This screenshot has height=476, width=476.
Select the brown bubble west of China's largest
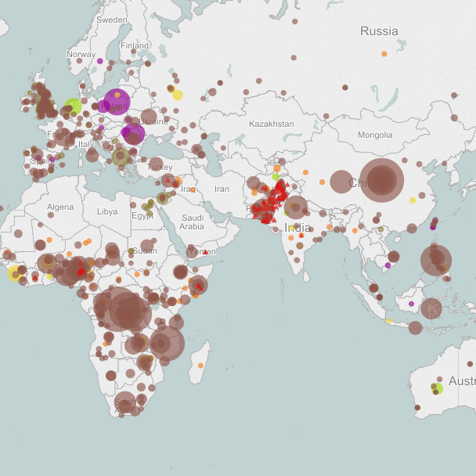[341, 182]
